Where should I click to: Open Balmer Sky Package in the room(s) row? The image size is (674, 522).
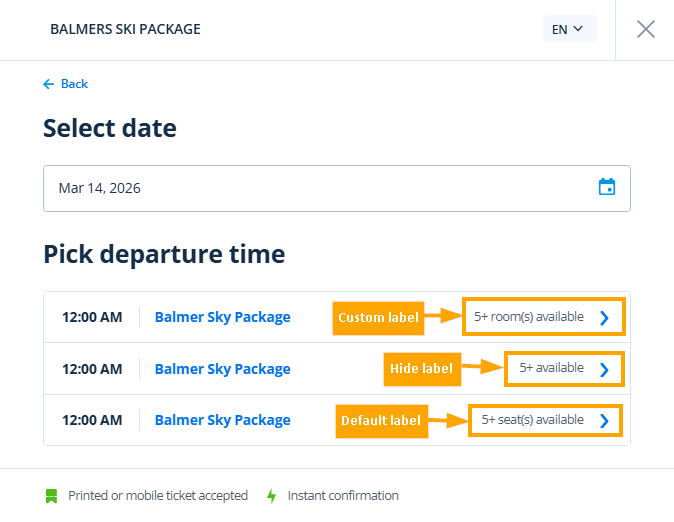222,317
